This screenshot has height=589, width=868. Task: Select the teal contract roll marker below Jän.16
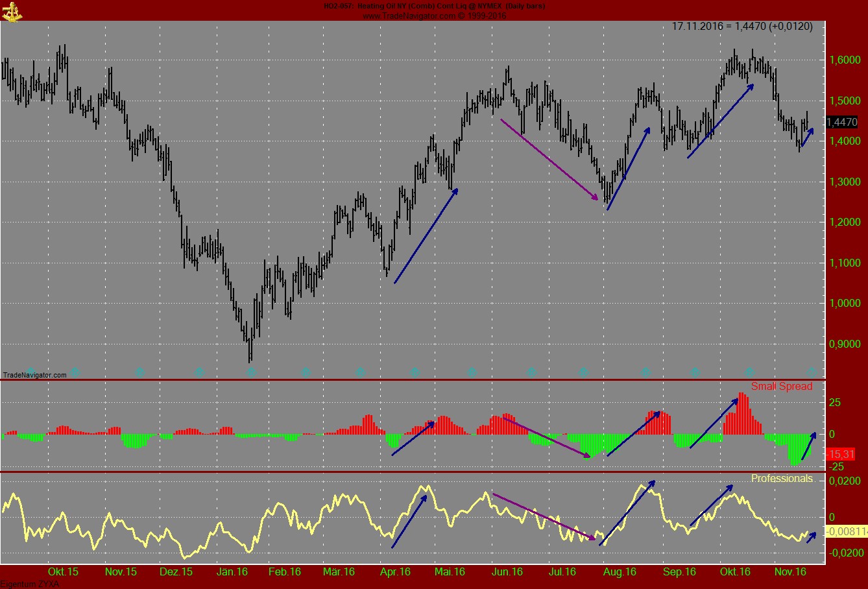[x=250, y=372]
